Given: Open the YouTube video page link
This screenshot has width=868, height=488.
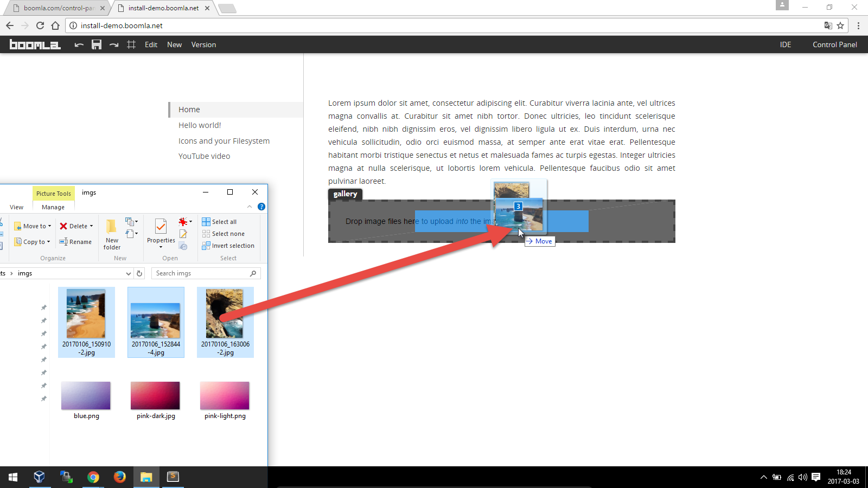Looking at the screenshot, I should [204, 156].
